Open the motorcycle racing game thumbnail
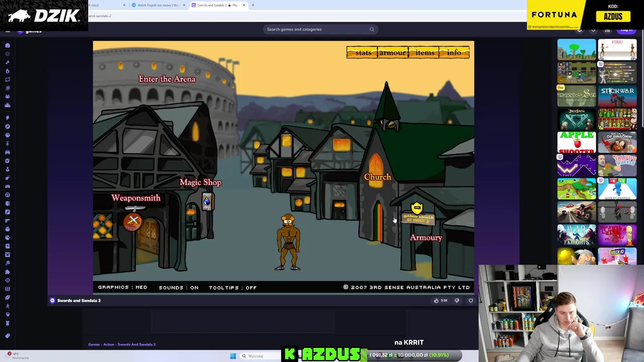This screenshot has width=644, height=362. click(577, 212)
